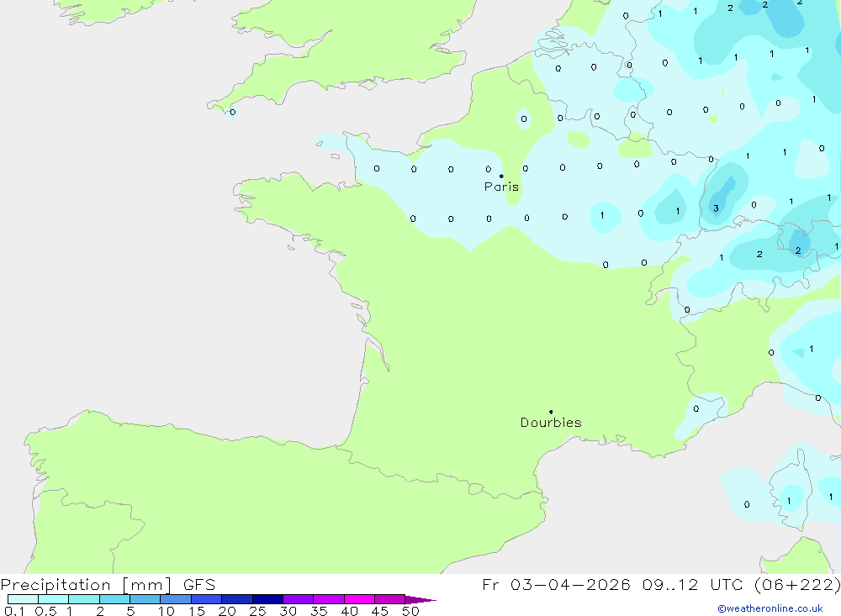Pick the 30–35 mm purple legend swatch
841x616 pixels.
point(299,599)
